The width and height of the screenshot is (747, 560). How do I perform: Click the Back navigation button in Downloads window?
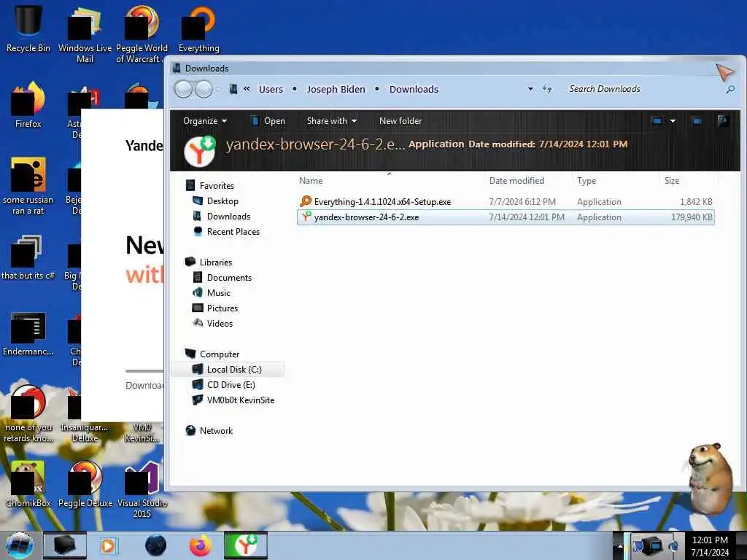183,89
